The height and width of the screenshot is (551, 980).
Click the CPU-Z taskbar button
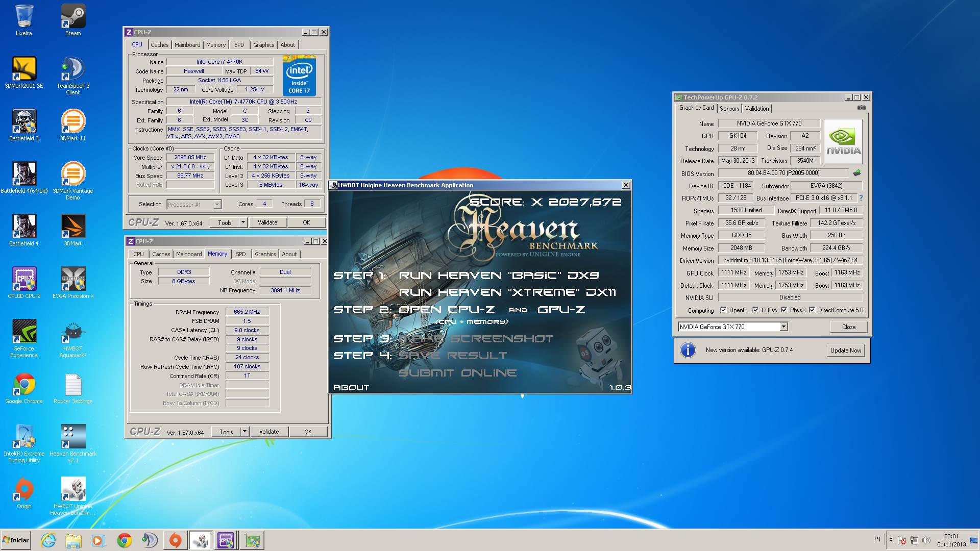coord(226,540)
